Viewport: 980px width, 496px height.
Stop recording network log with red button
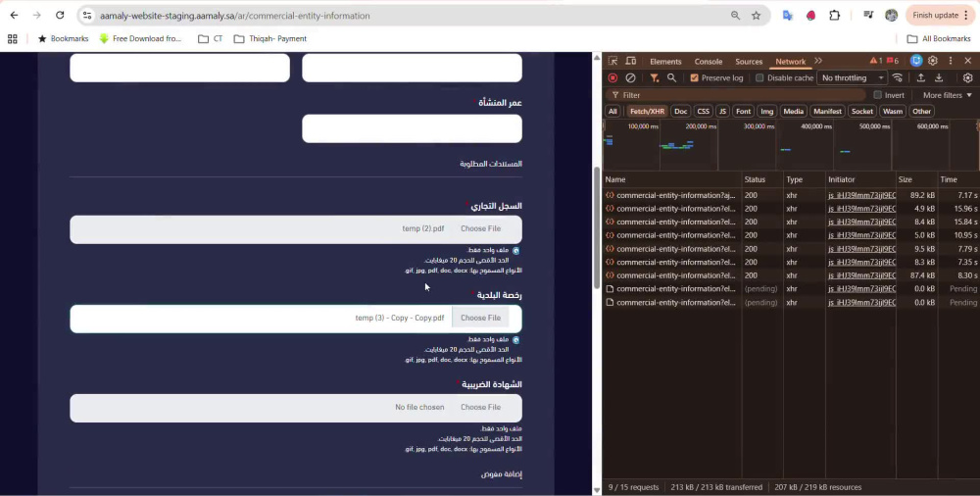coord(612,77)
